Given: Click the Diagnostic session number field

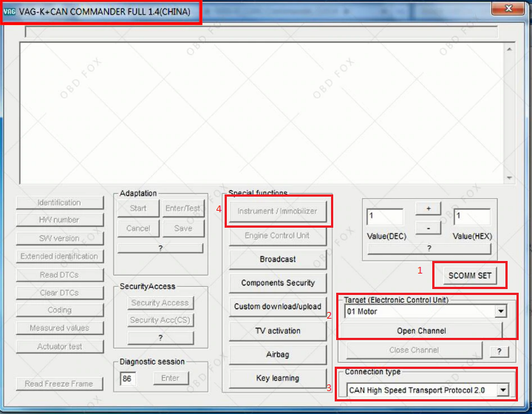Looking at the screenshot, I should [x=128, y=379].
